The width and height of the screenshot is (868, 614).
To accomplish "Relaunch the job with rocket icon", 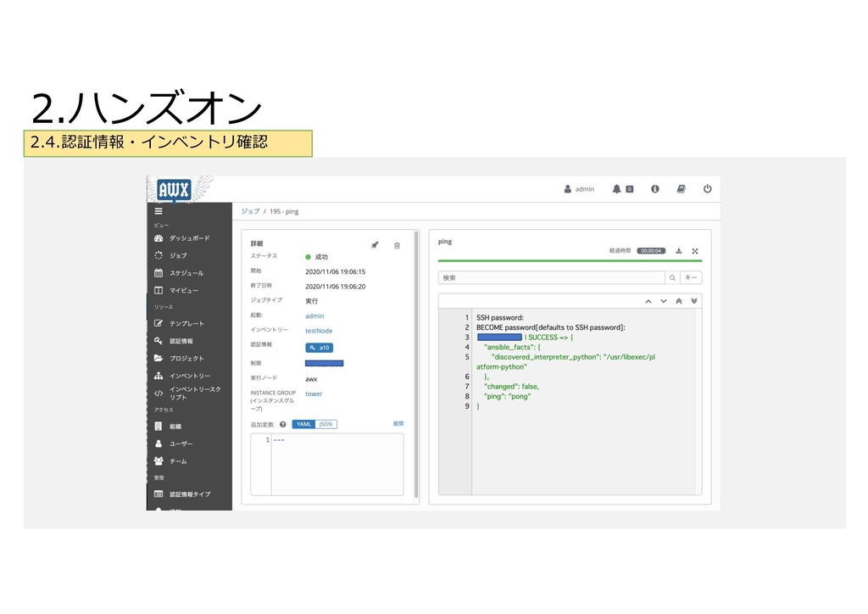I will 375,245.
